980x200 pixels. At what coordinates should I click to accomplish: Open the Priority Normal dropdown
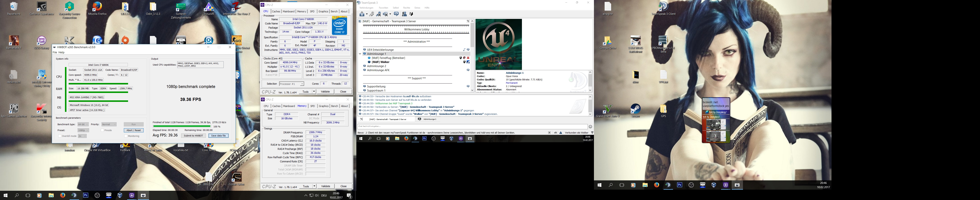[109, 124]
